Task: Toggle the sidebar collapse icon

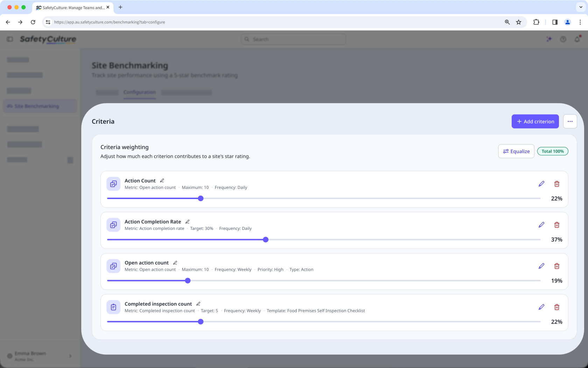Action: pyautogui.click(x=10, y=39)
